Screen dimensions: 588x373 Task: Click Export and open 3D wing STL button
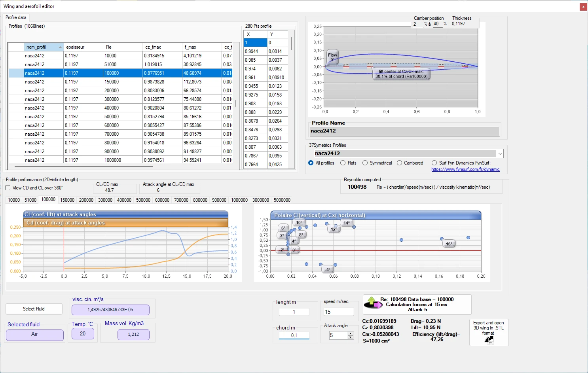click(489, 333)
